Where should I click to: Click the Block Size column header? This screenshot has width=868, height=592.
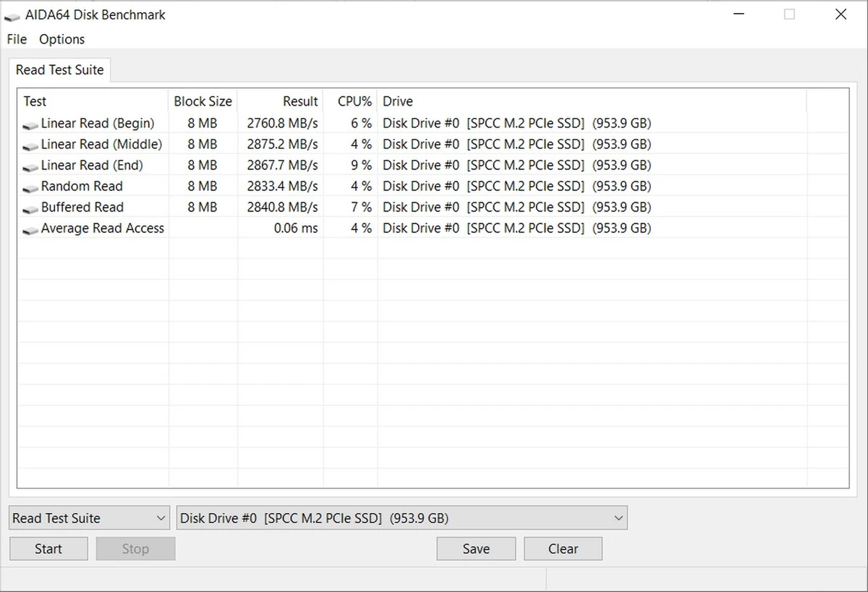(203, 101)
